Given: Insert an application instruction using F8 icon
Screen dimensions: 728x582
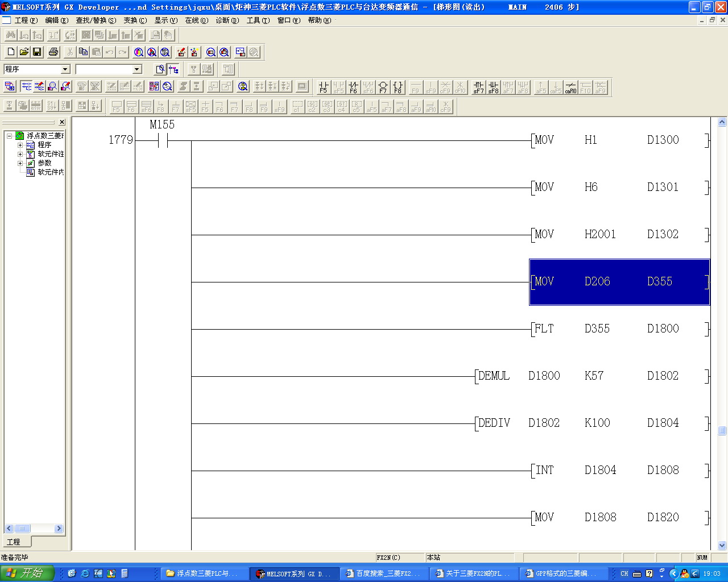Looking at the screenshot, I should click(x=398, y=87).
